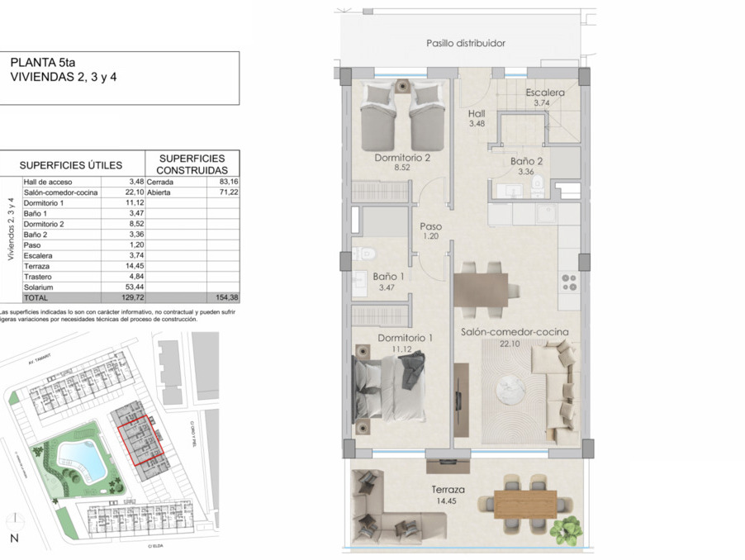
Task: Select the double bed in Dormitorio 1
Action: [x=390, y=387]
